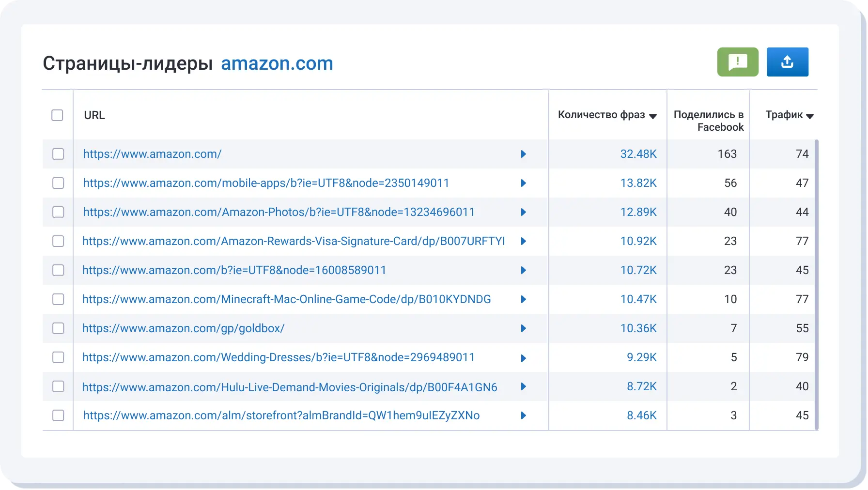Click the triangle next to Amazon-Photos URL
This screenshot has height=490, width=868.
point(523,212)
